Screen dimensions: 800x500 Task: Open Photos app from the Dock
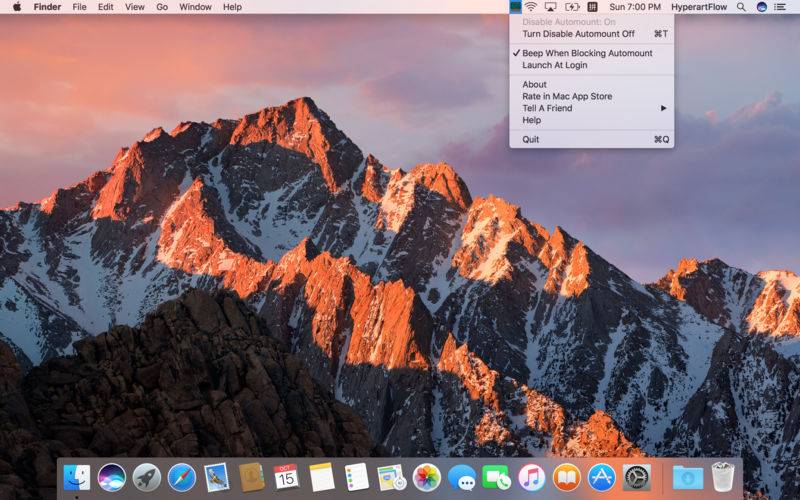(x=427, y=477)
